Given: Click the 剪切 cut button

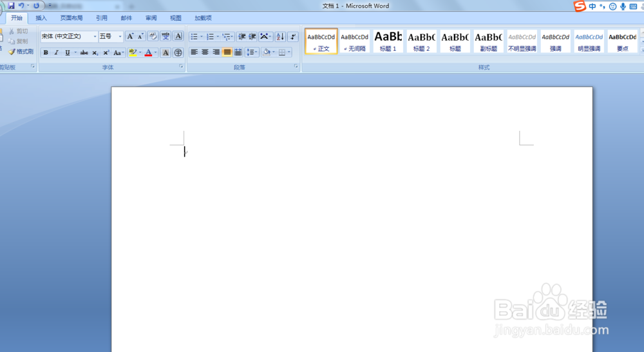Looking at the screenshot, I should click(x=19, y=31).
